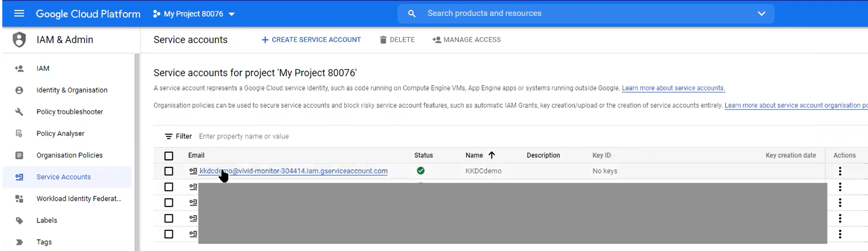Click the Labels tag icon
The height and width of the screenshot is (251, 868).
pos(19,221)
